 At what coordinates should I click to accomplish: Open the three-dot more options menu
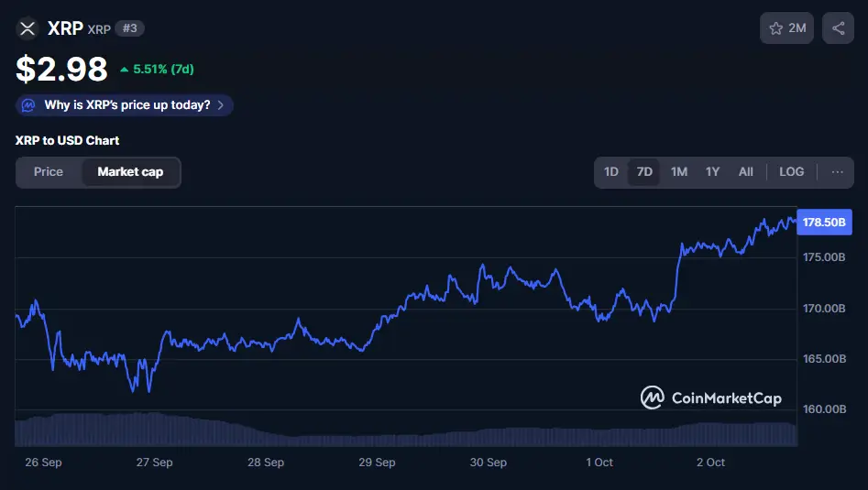coord(837,172)
